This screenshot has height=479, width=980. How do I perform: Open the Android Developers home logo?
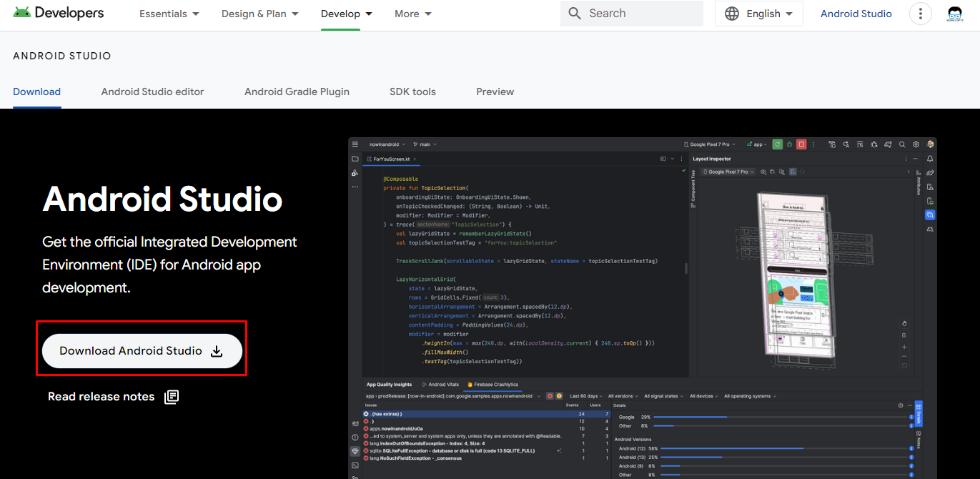pos(59,13)
